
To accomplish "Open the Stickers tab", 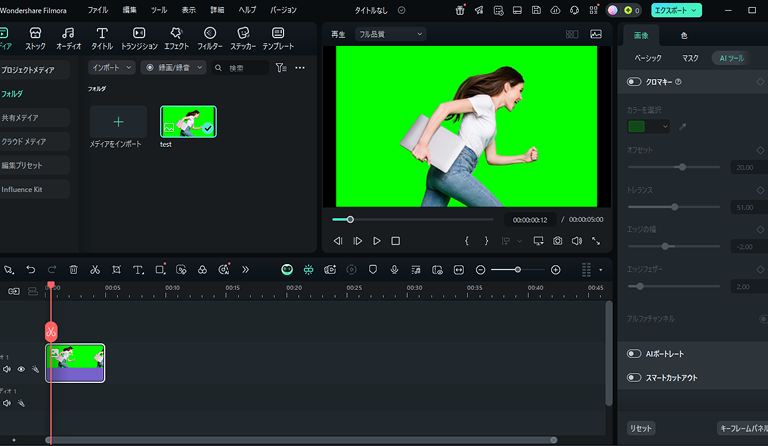I will (243, 39).
